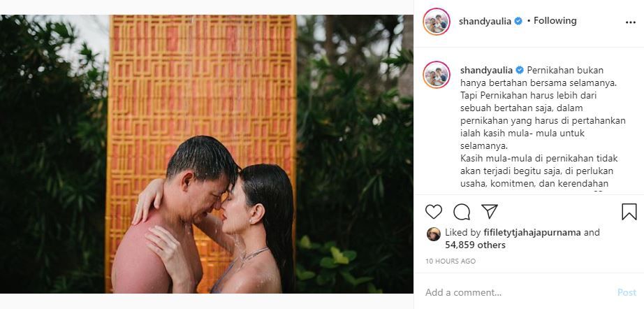Like the post with the heart icon
644x309 pixels.
tap(434, 212)
